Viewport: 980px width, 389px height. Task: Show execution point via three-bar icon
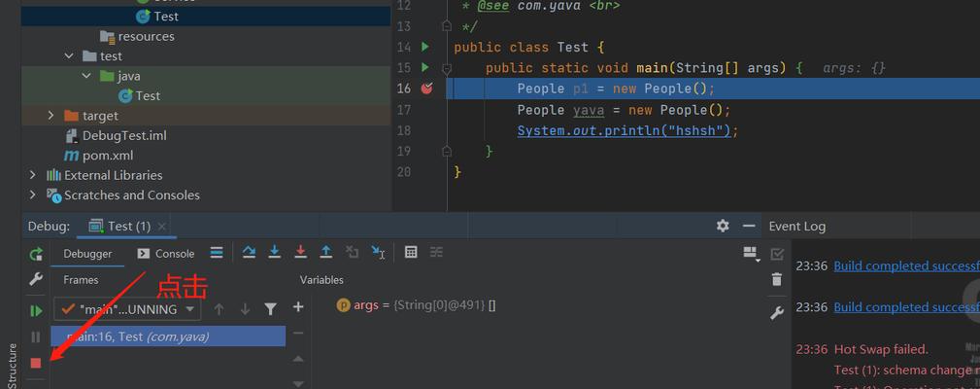pos(217,252)
